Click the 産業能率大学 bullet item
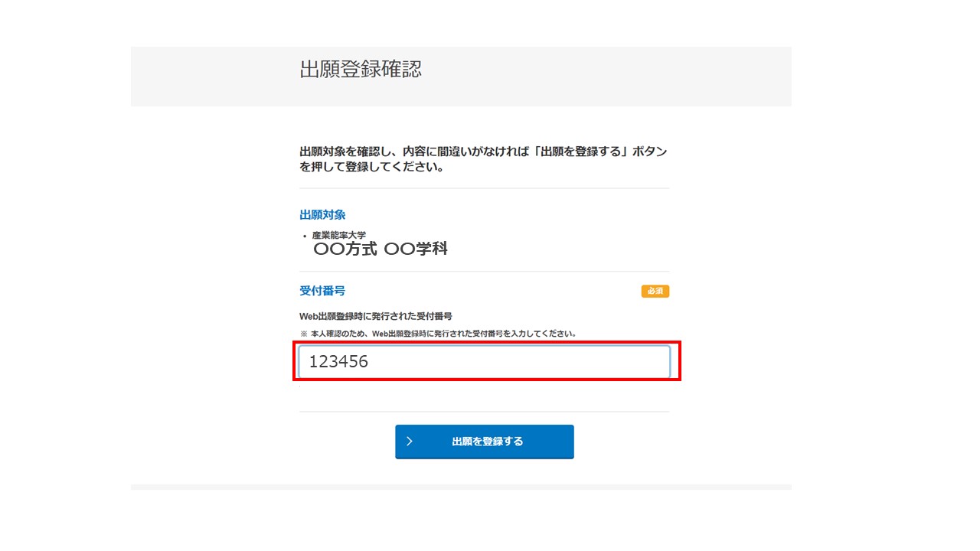 tap(339, 235)
